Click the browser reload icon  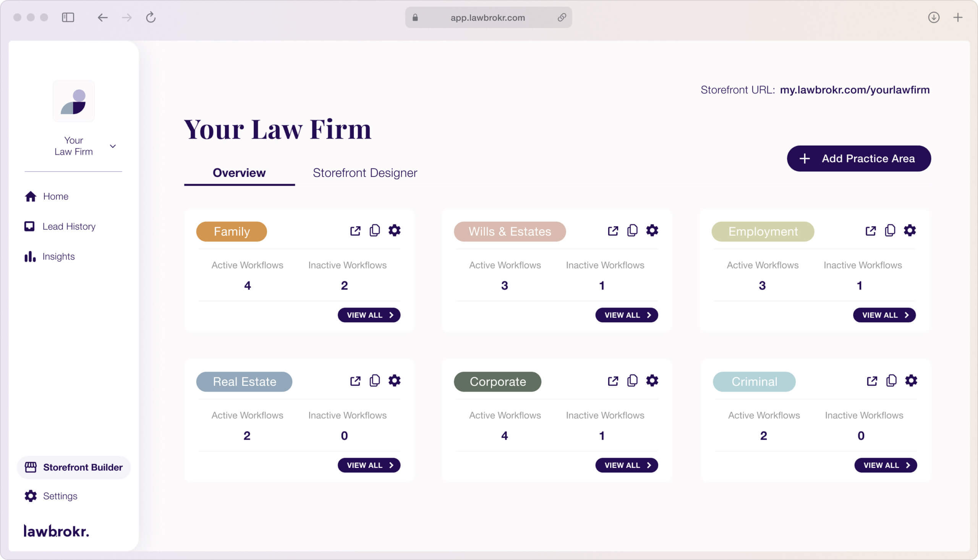(x=151, y=17)
